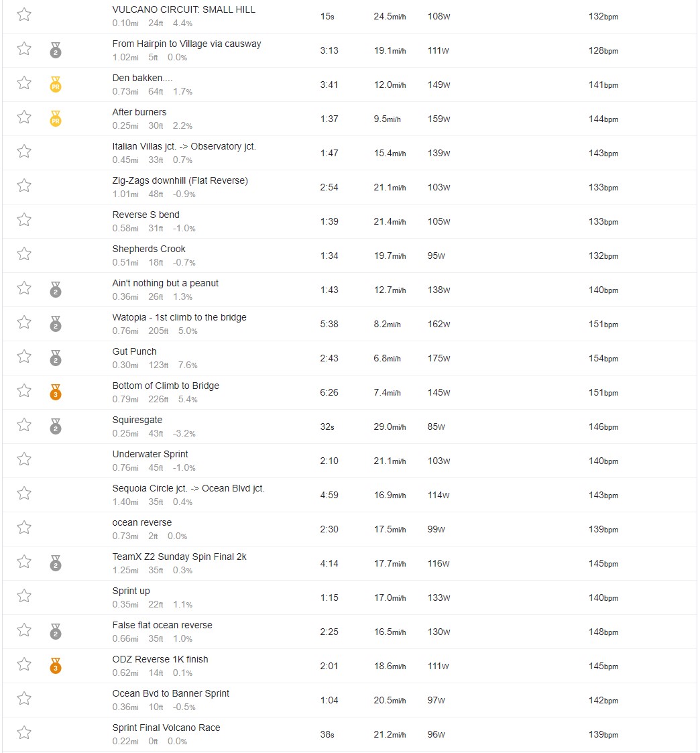The width and height of the screenshot is (700, 753).
Task: Click the bronze medal on ODZ Reverse 1K finish
Action: (x=56, y=666)
